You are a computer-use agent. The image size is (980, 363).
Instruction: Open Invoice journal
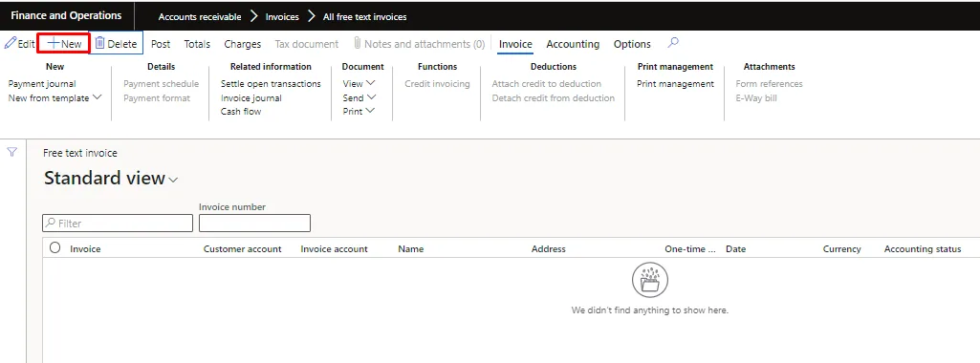pos(251,98)
